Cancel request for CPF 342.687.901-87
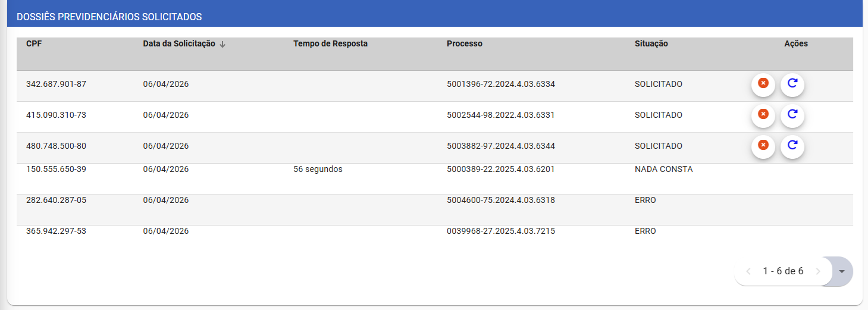 click(x=763, y=84)
